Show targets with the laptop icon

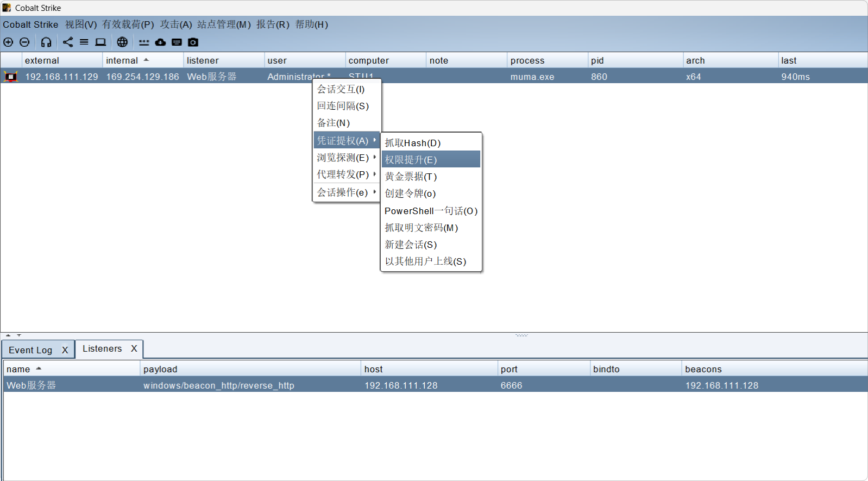click(100, 42)
